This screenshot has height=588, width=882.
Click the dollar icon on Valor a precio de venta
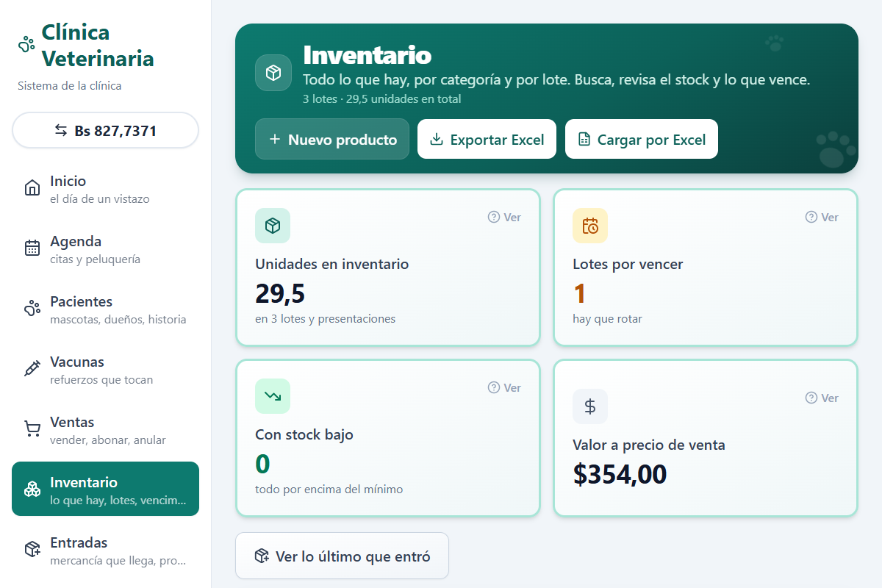click(x=590, y=406)
